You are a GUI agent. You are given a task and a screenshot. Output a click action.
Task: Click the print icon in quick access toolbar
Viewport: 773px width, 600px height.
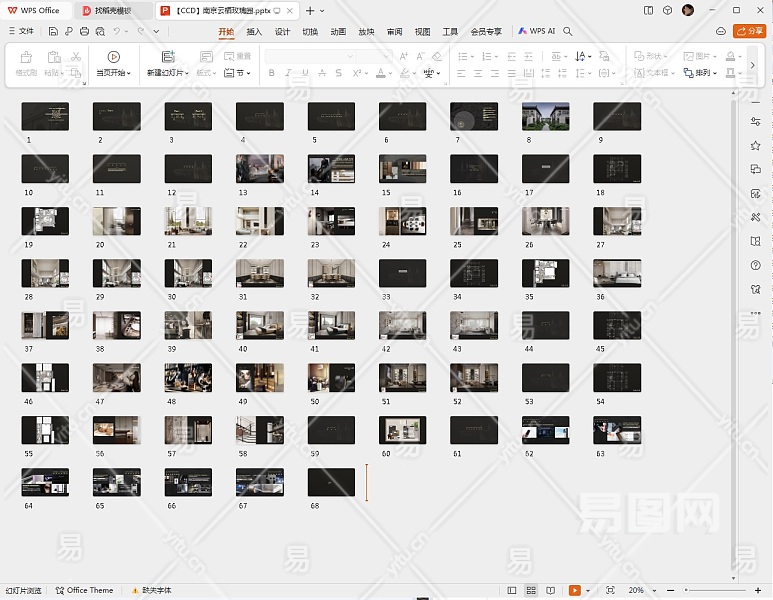pos(85,31)
